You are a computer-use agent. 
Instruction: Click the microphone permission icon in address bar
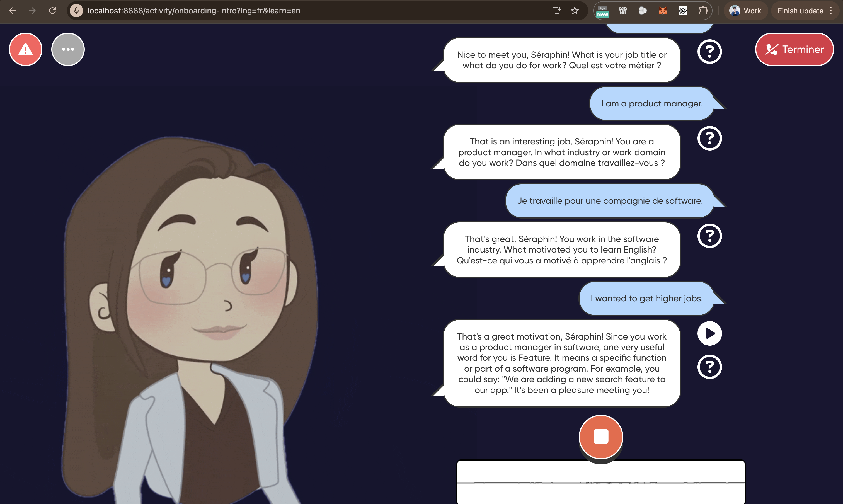click(x=76, y=11)
